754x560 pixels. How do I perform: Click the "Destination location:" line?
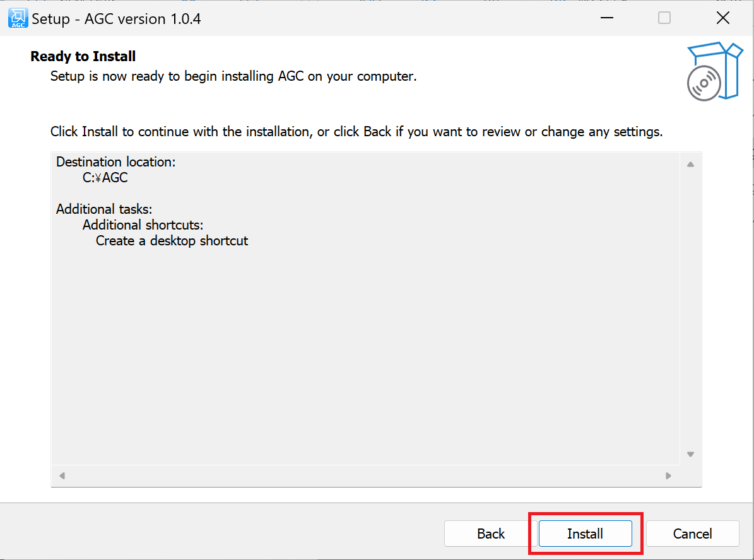(116, 162)
